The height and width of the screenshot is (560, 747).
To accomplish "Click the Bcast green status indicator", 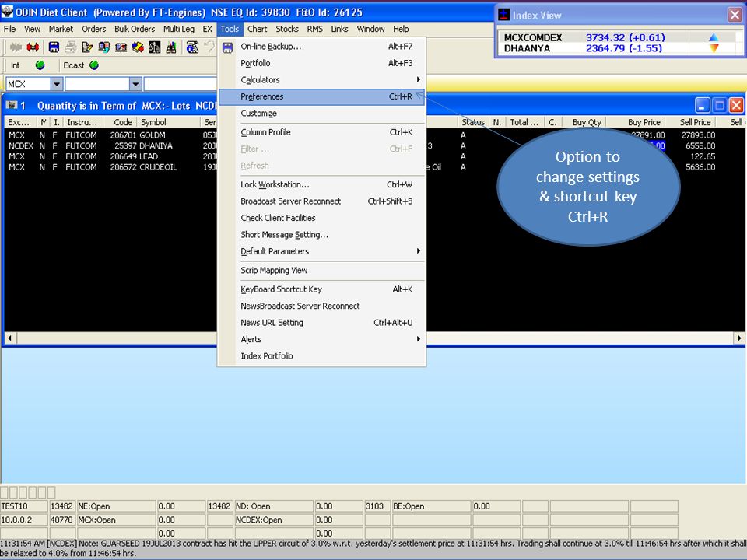I will tap(94, 65).
